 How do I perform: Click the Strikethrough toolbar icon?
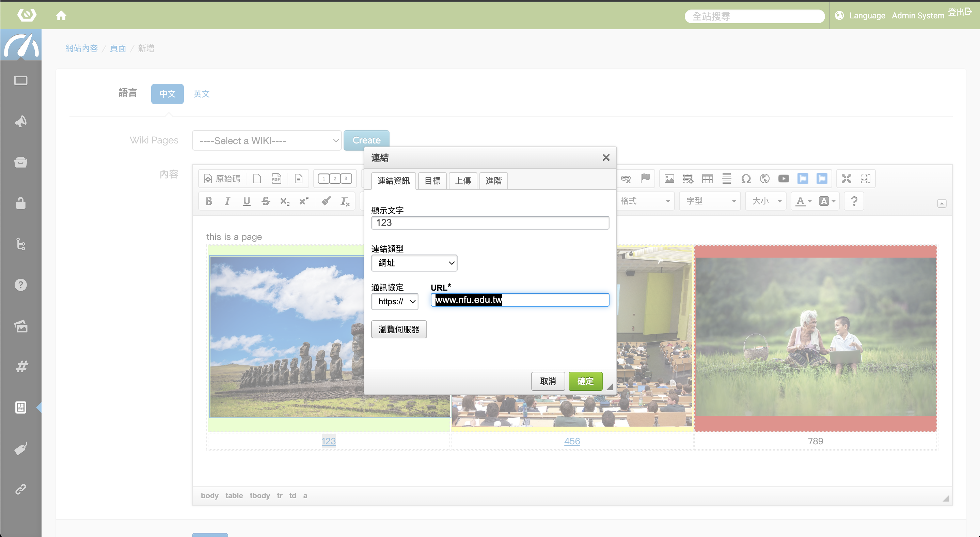pos(266,201)
